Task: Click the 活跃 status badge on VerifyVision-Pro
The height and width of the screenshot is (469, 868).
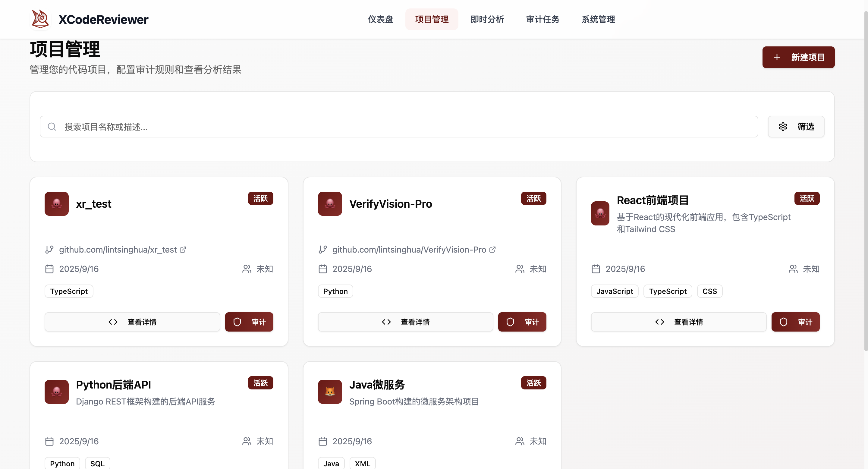Action: click(533, 198)
